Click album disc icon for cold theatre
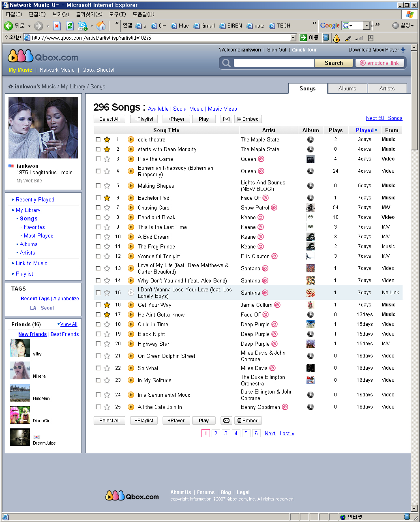The width and height of the screenshot is (420, 522). click(311, 139)
